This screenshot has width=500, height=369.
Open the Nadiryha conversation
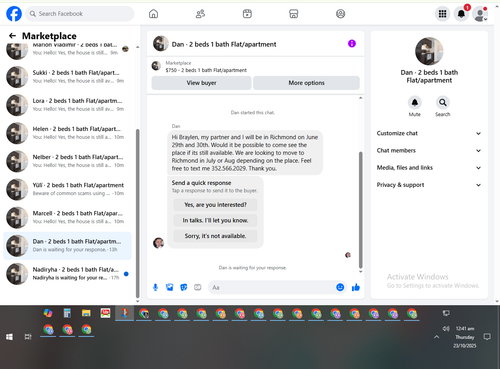(x=67, y=274)
